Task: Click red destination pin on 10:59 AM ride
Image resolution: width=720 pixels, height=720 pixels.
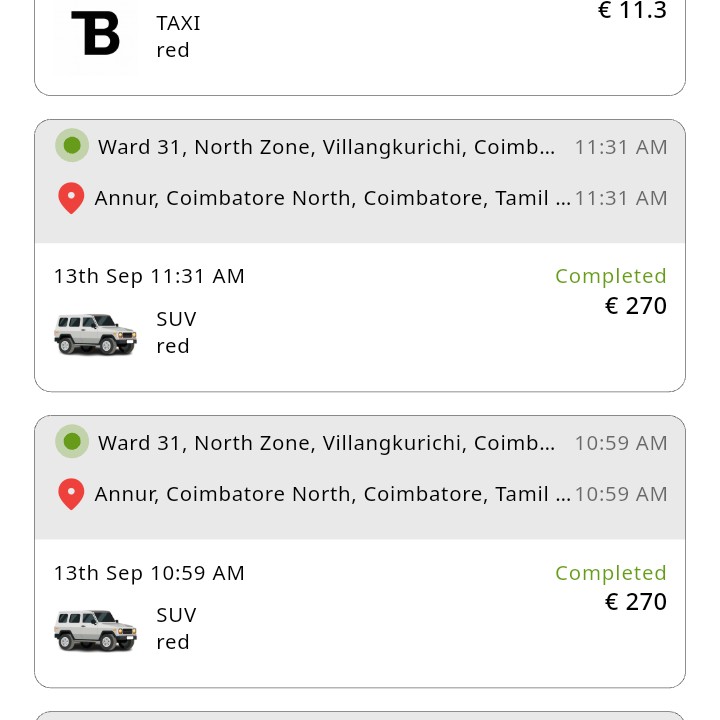Action: coord(71,494)
